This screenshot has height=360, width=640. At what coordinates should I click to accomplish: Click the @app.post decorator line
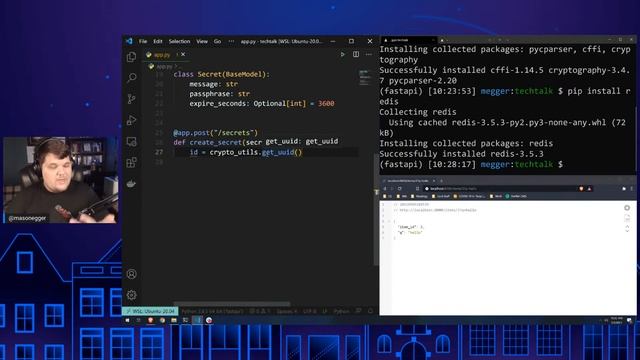[x=216, y=133]
